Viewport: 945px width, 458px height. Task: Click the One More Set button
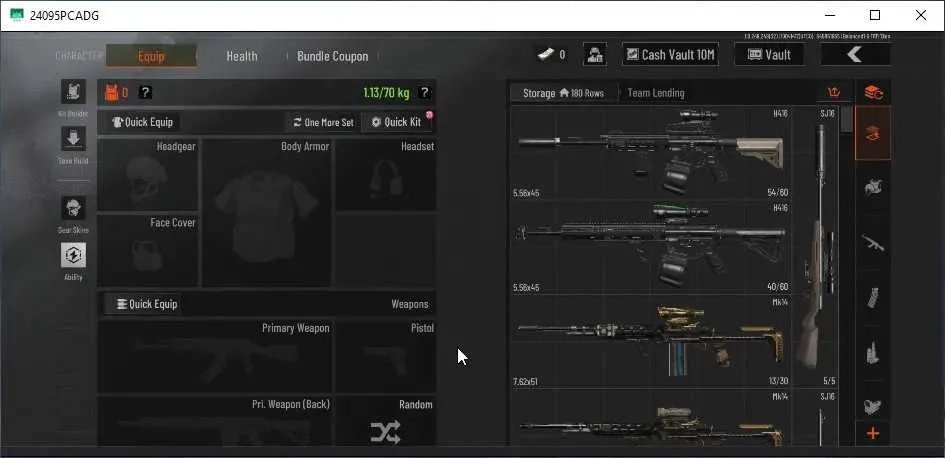(x=323, y=122)
